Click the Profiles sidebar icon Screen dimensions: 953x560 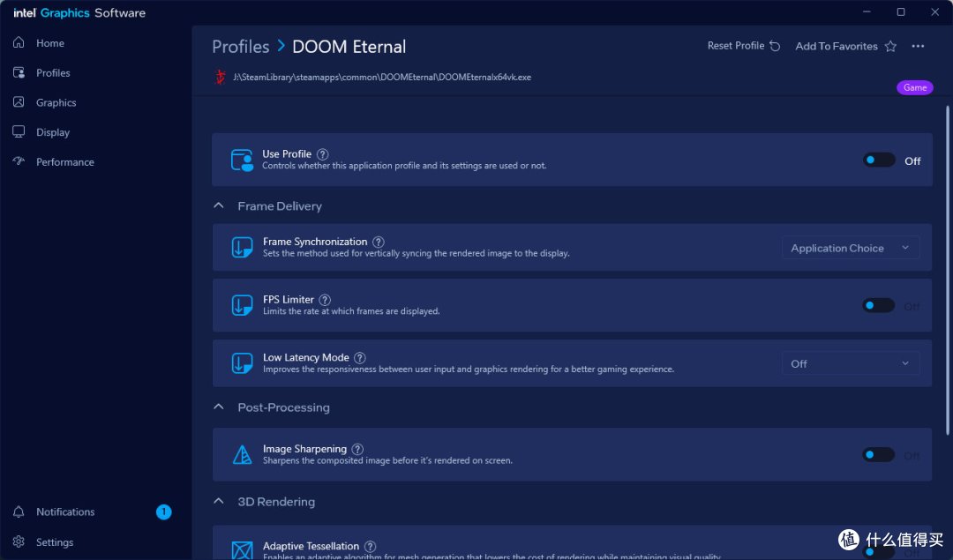tap(19, 72)
